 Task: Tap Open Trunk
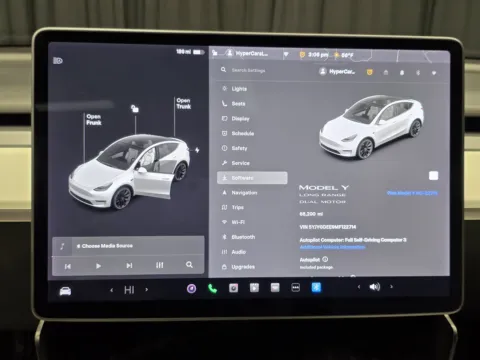[184, 103]
